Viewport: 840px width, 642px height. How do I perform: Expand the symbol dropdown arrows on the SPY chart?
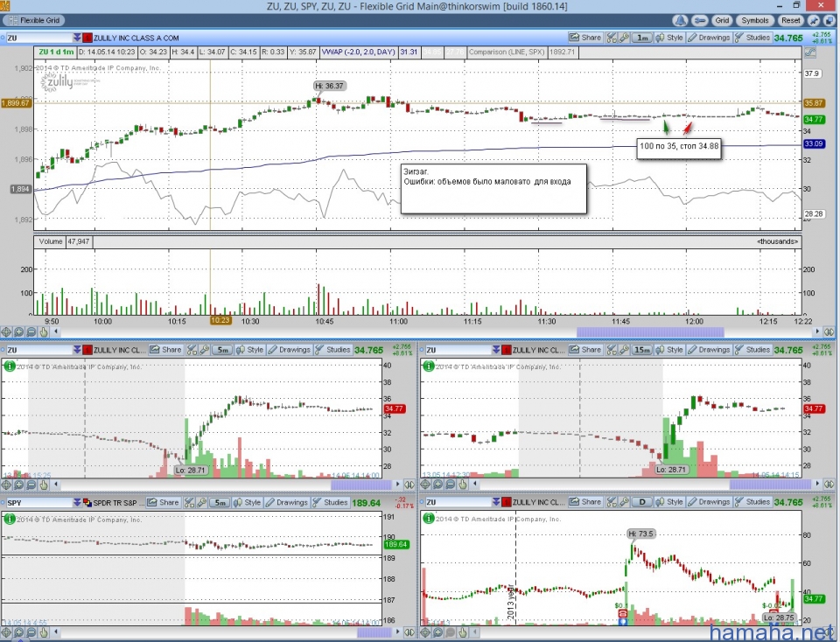click(77, 502)
